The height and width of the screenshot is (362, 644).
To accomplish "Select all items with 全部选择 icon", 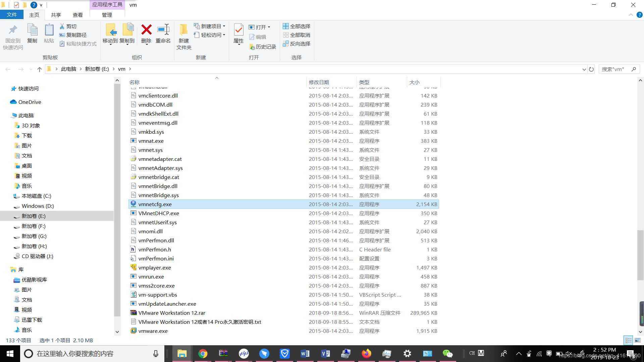I will [x=297, y=26].
